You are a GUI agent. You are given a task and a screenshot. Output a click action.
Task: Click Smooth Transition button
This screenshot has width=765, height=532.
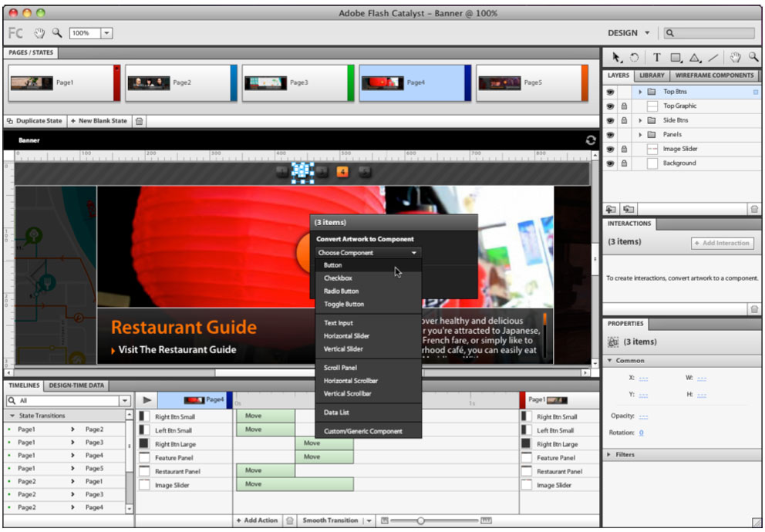click(x=330, y=520)
